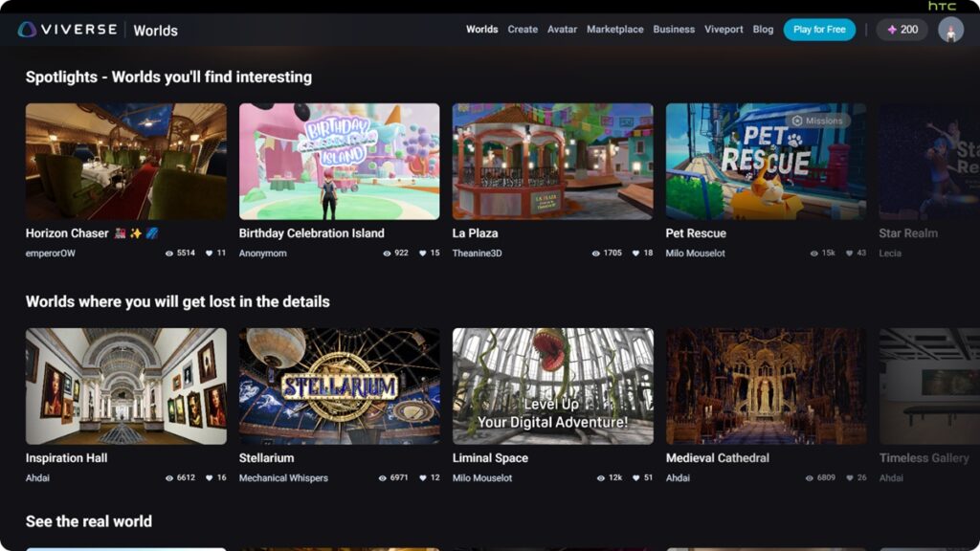Viewport: 980px width, 551px height.
Task: Open Milo Mouselot under Pet Rescue
Action: click(695, 253)
